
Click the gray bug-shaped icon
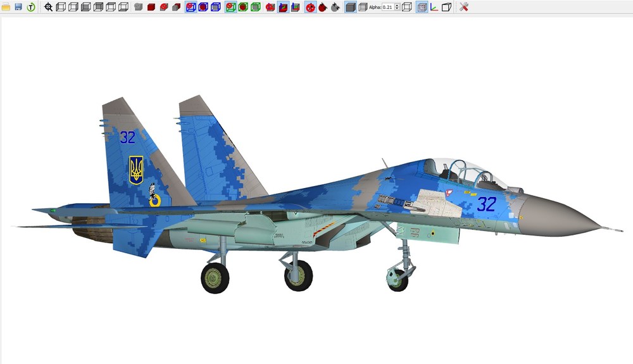pos(335,7)
